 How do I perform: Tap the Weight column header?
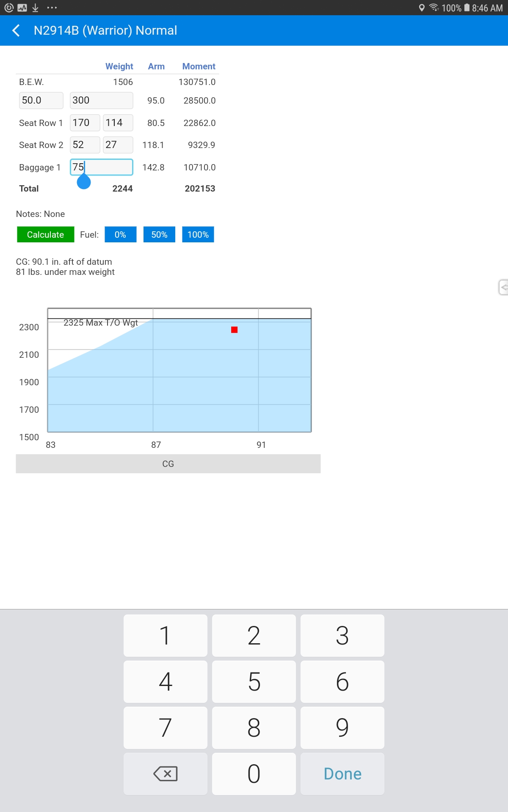coord(119,66)
